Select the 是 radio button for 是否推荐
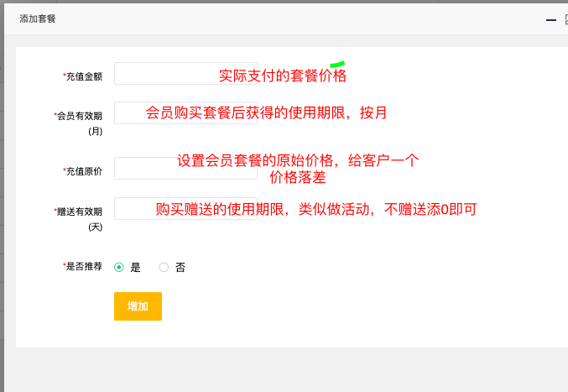 119,268
